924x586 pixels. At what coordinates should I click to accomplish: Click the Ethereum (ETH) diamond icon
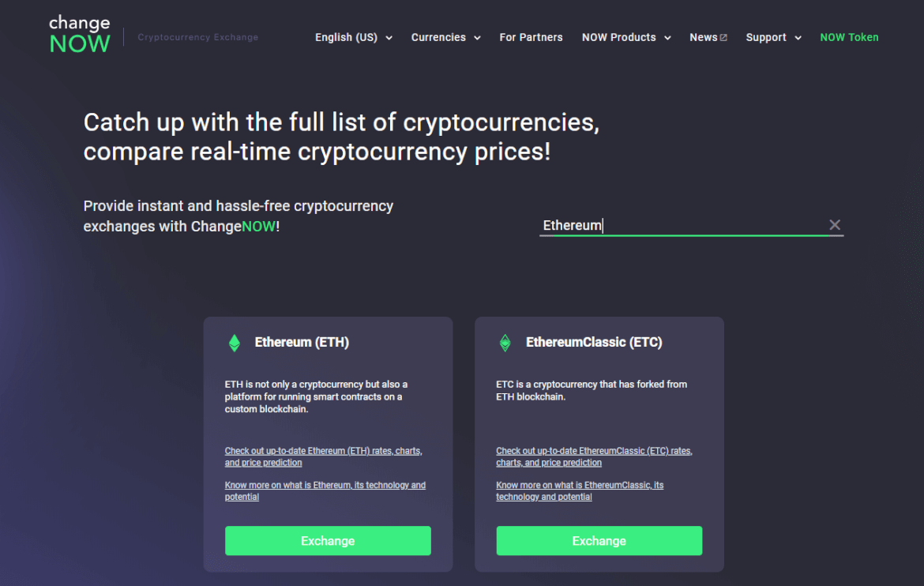(234, 343)
